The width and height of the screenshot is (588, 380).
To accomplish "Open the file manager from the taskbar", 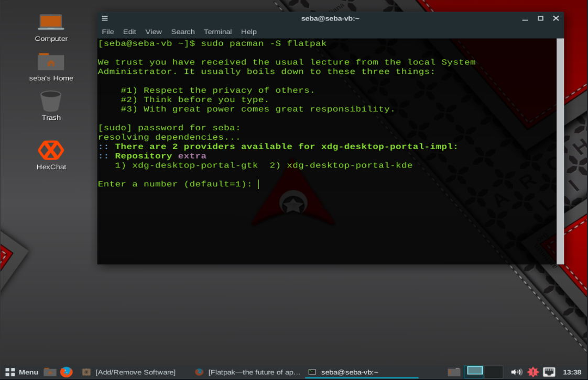I will 50,372.
